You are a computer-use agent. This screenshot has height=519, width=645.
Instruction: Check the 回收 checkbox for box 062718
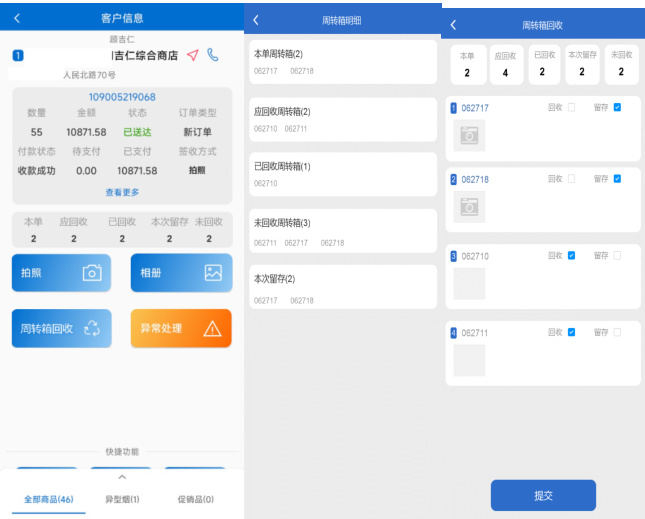coord(571,179)
